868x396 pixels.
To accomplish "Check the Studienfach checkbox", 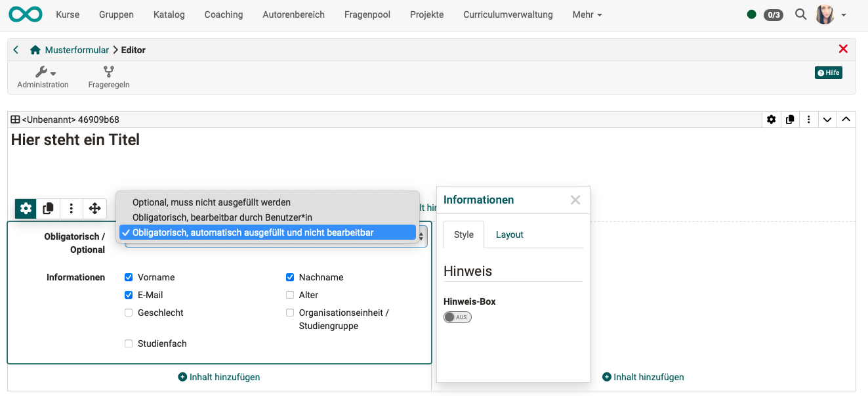I will point(129,343).
